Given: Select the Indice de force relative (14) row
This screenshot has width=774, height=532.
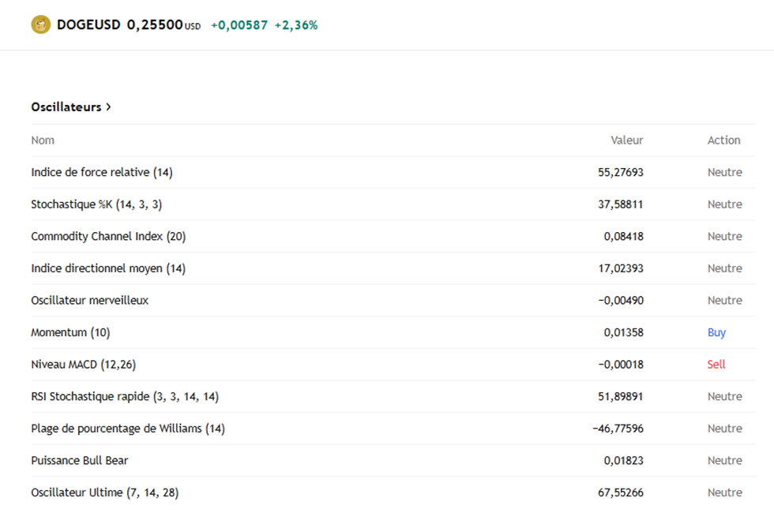Looking at the screenshot, I should (x=102, y=172).
